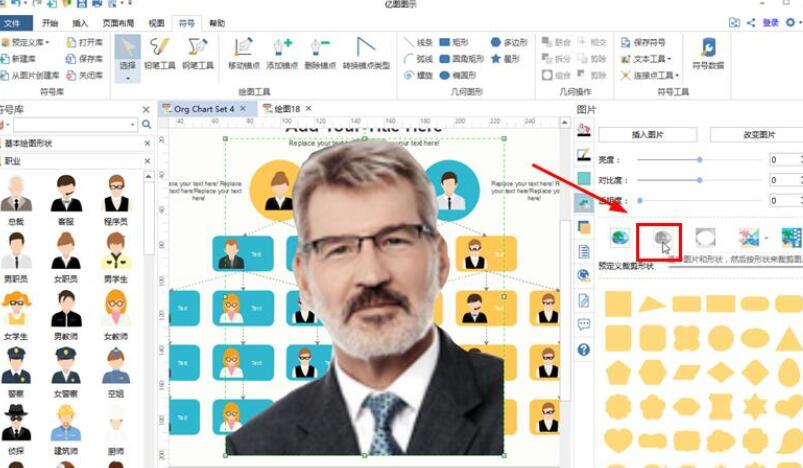Open the shadow teal square sidebar icon
Screen dimensions: 803x468
pyautogui.click(x=584, y=178)
